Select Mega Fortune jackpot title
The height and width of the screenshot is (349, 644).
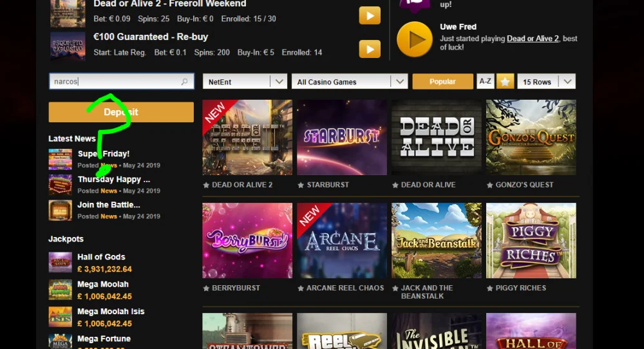104,339
